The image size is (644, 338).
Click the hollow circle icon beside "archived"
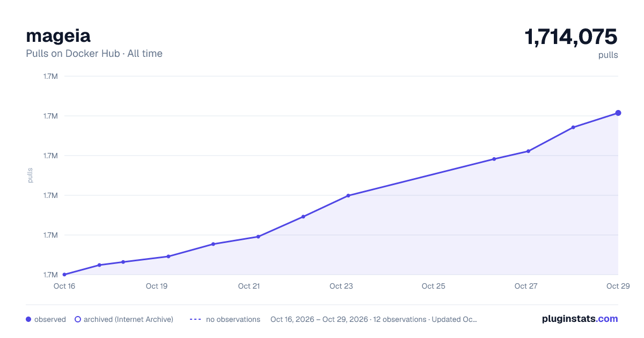pos(77,319)
